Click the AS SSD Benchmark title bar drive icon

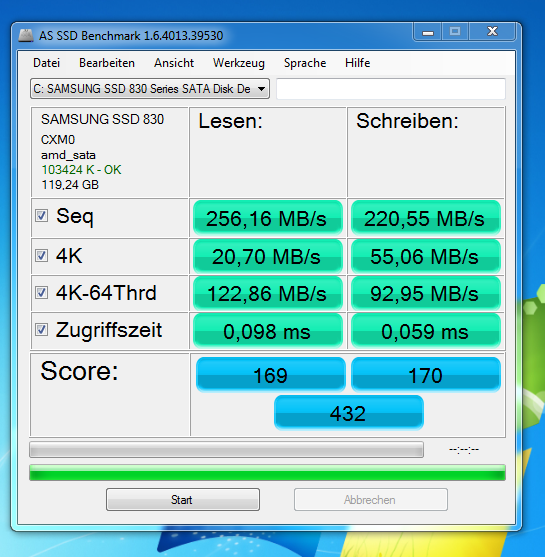[26, 36]
